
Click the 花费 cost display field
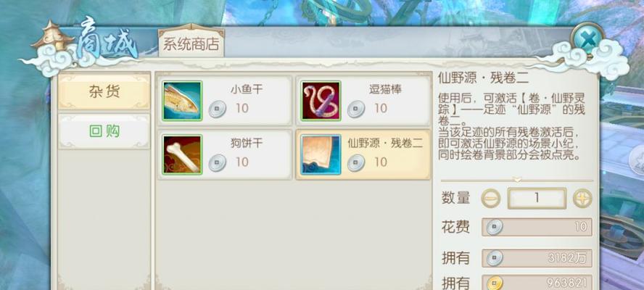pyautogui.click(x=537, y=227)
